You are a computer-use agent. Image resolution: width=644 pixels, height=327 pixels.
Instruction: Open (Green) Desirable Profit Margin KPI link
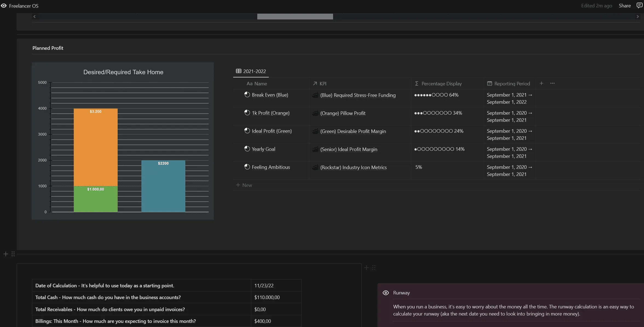pos(353,131)
